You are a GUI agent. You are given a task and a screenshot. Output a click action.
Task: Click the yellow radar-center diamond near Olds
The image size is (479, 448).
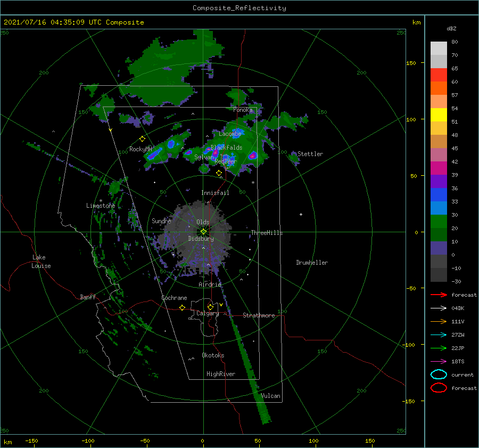[203, 232]
